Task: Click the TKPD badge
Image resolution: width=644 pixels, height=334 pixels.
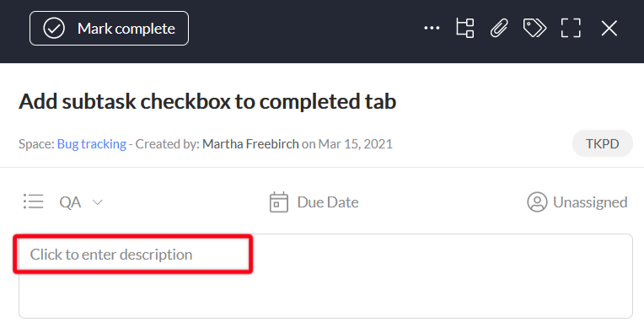Action: click(x=602, y=143)
